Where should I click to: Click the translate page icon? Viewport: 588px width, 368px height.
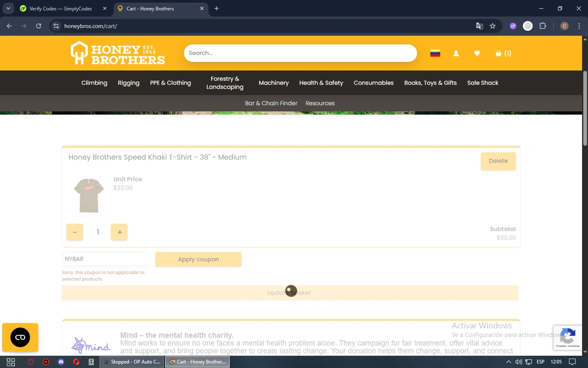pyautogui.click(x=479, y=26)
